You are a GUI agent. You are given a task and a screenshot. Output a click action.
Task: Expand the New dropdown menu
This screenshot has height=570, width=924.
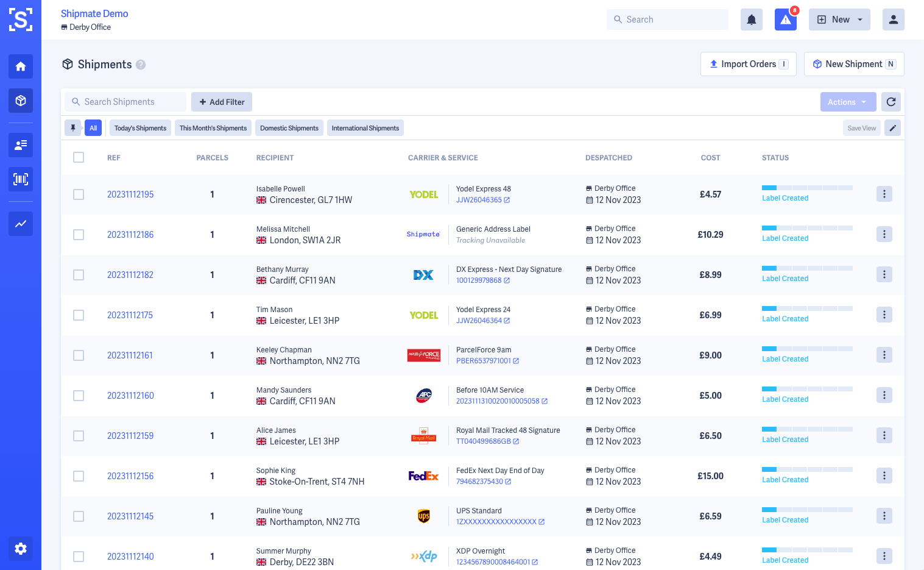pyautogui.click(x=839, y=20)
